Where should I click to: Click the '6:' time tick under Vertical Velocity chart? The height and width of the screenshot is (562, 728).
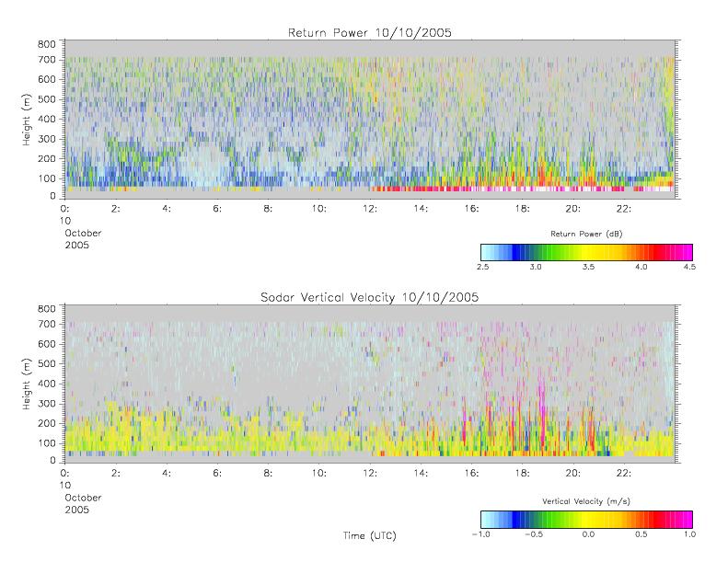pos(217,474)
